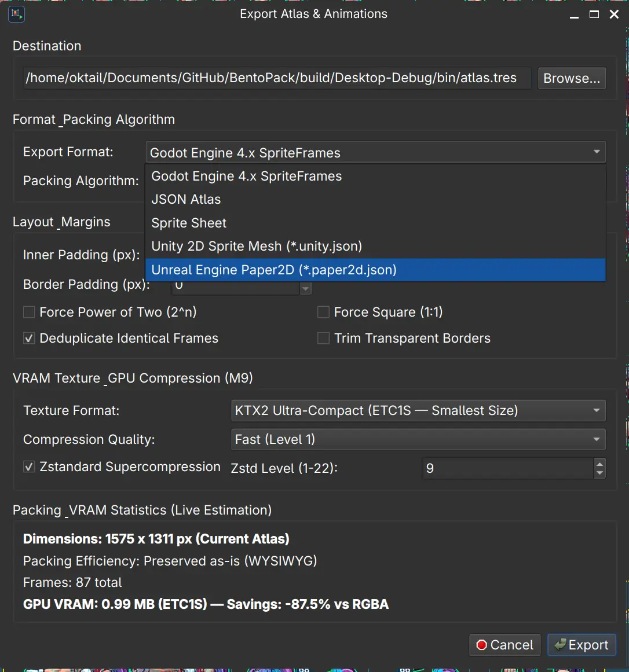The width and height of the screenshot is (629, 672).
Task: Choose JSON Atlas export format
Action: click(x=375, y=199)
